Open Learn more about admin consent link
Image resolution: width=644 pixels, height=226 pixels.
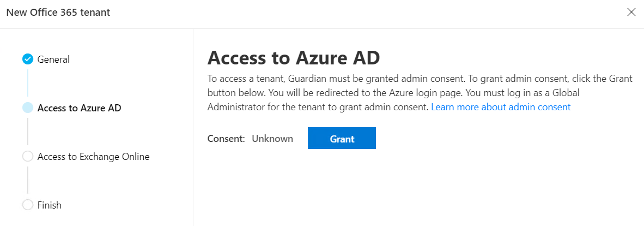(x=501, y=107)
